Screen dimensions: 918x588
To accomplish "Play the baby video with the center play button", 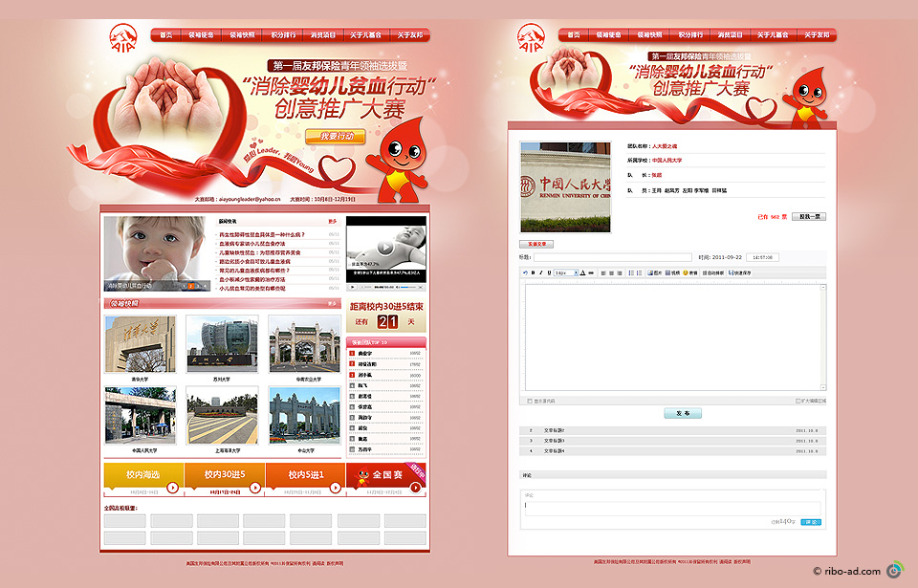I will coord(384,248).
